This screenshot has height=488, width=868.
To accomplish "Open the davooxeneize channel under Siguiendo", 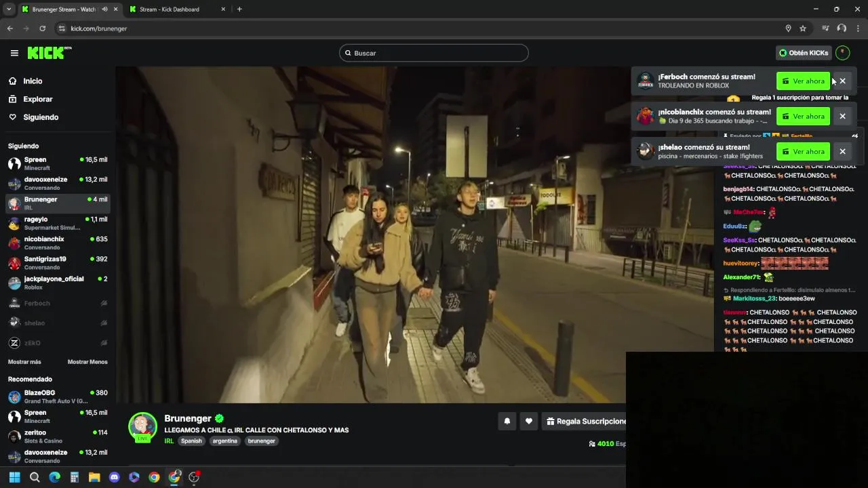I will 58,183.
